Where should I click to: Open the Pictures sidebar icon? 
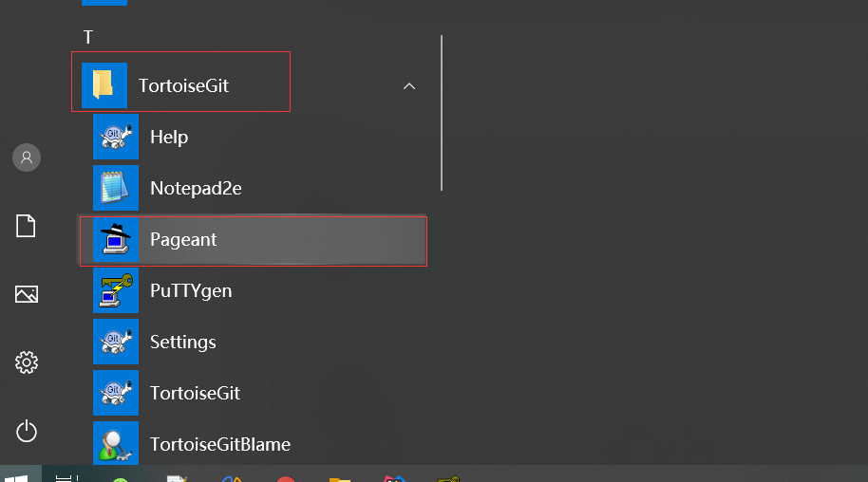[27, 294]
